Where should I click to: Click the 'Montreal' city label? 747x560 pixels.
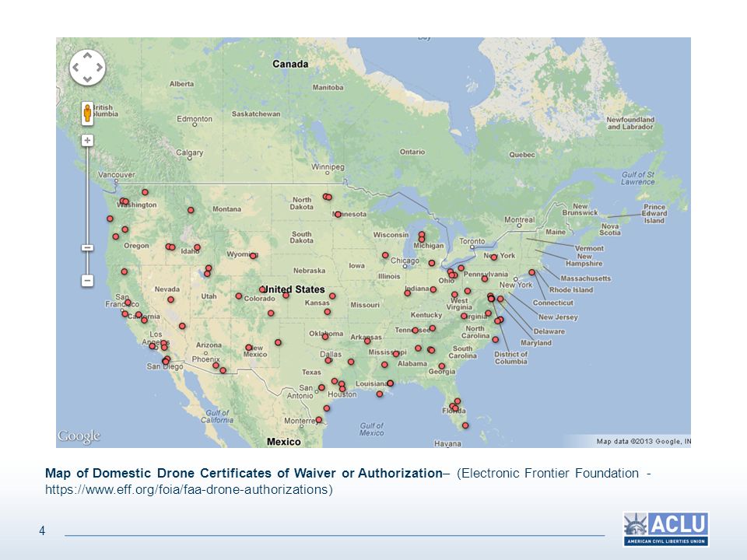point(519,219)
